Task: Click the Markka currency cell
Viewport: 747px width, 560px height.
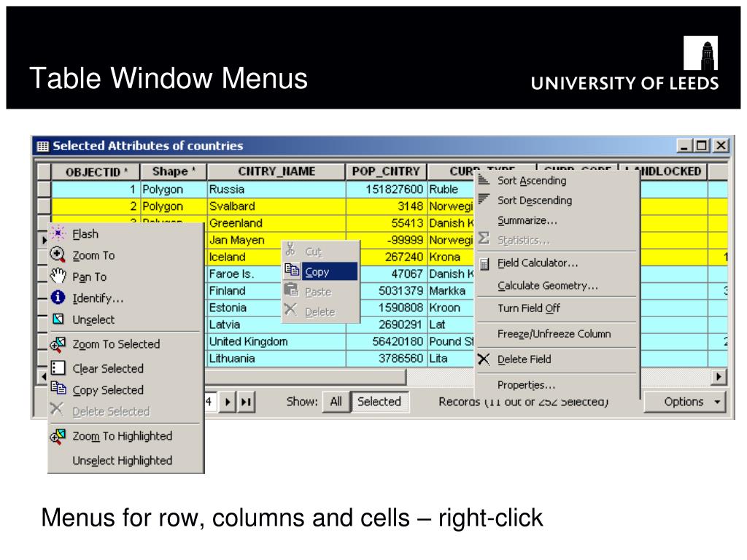Action: (x=451, y=290)
